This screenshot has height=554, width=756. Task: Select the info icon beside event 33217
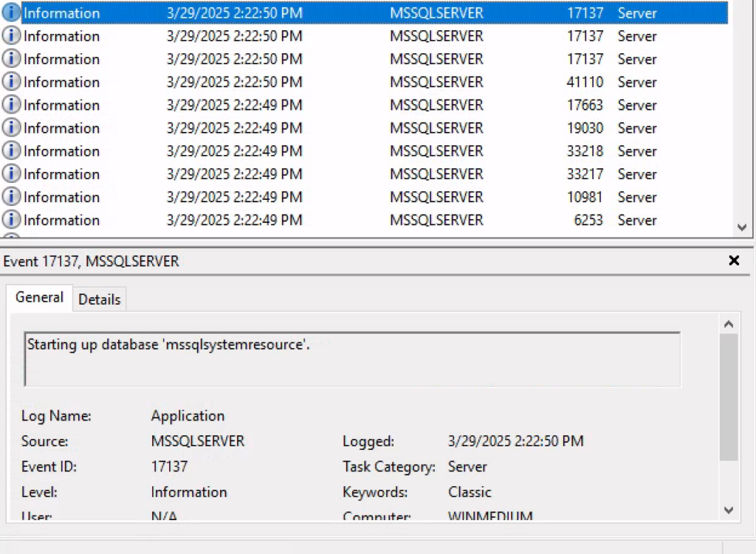11,173
